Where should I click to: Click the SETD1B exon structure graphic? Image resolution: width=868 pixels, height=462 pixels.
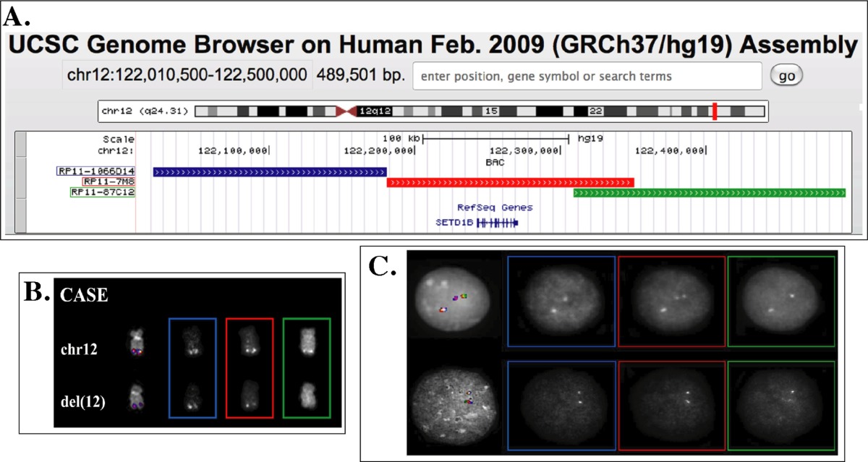pos(498,223)
